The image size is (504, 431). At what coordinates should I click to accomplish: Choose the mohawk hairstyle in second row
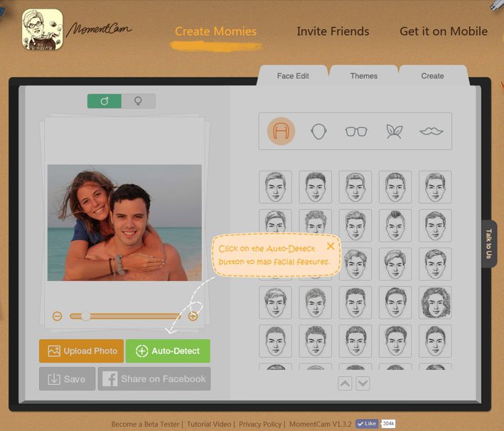point(395,225)
